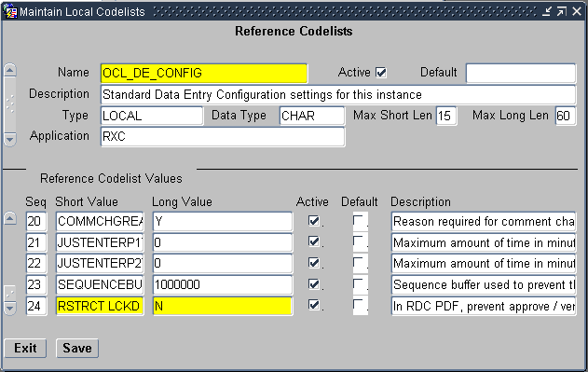Click the Max Short Len field
Image resolution: width=588 pixels, height=372 pixels.
coord(446,116)
